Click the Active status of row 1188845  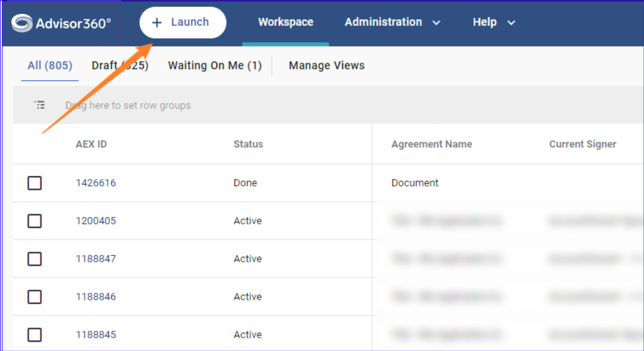[248, 335]
